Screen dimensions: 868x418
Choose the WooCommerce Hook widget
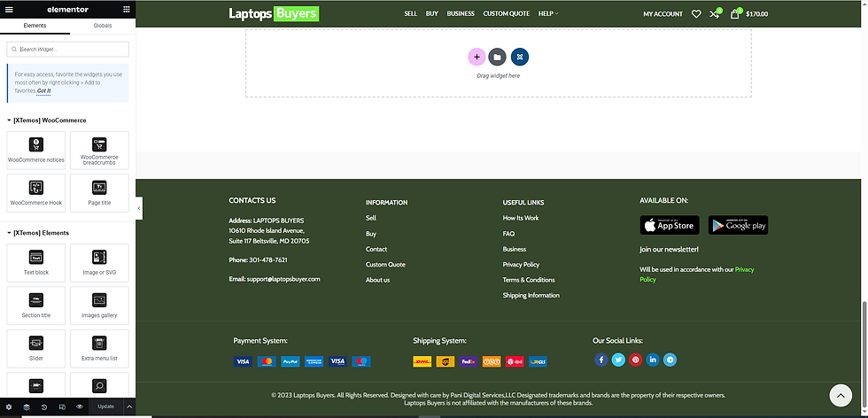pos(36,193)
